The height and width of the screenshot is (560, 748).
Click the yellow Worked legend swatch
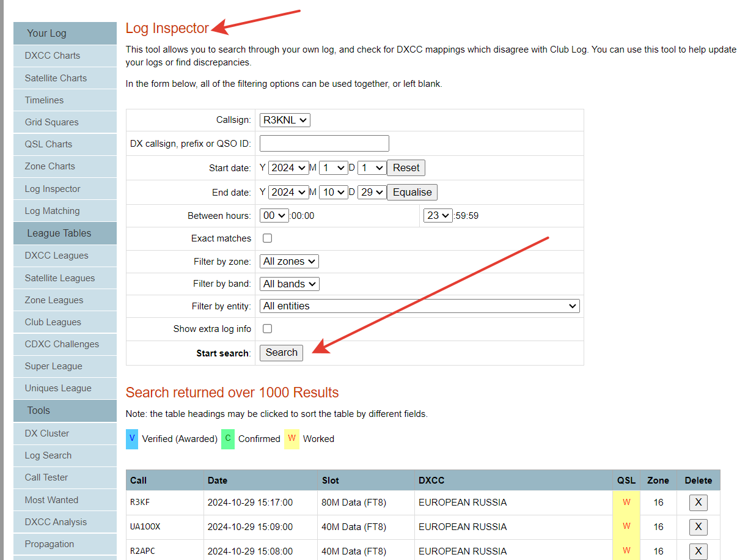(291, 439)
